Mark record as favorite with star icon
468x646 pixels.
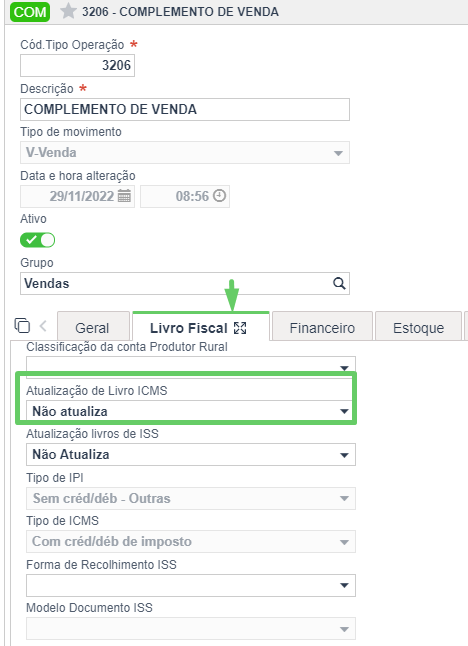pyautogui.click(x=68, y=12)
